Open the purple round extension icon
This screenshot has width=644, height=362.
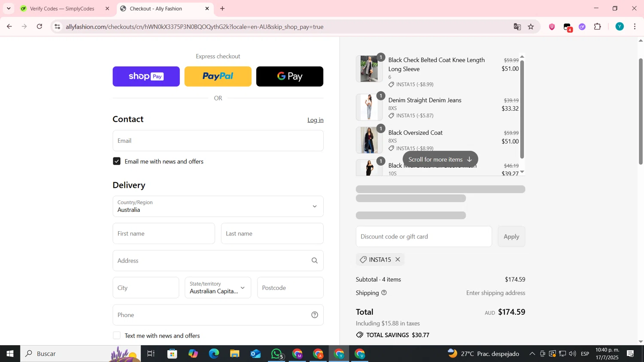pyautogui.click(x=582, y=27)
